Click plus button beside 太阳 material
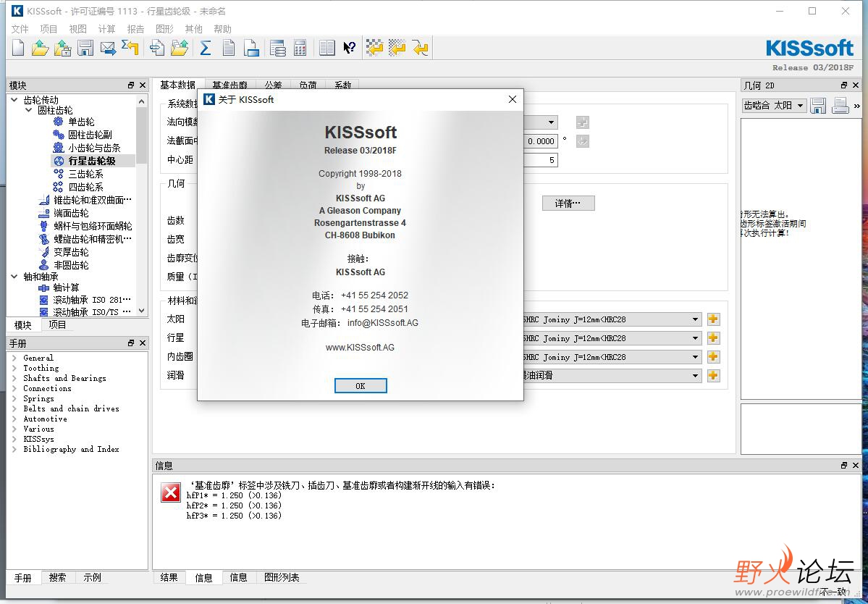Screen dimensions: 868x604 pyautogui.click(x=713, y=319)
